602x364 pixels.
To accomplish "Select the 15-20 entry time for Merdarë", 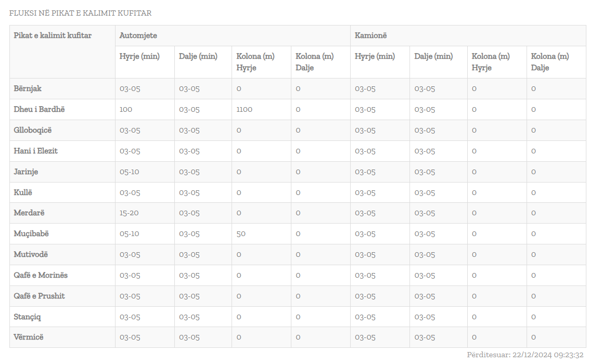I will (x=129, y=213).
